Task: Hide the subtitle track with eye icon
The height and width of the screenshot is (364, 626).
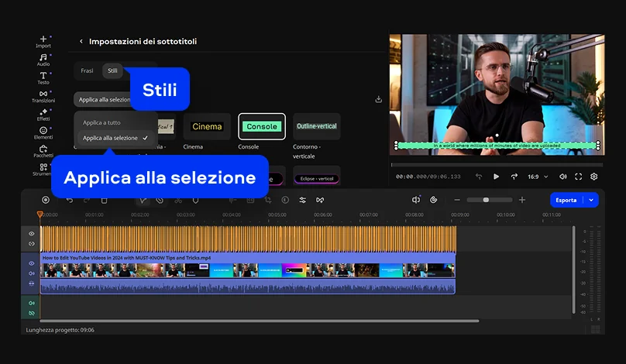Action: (32, 234)
